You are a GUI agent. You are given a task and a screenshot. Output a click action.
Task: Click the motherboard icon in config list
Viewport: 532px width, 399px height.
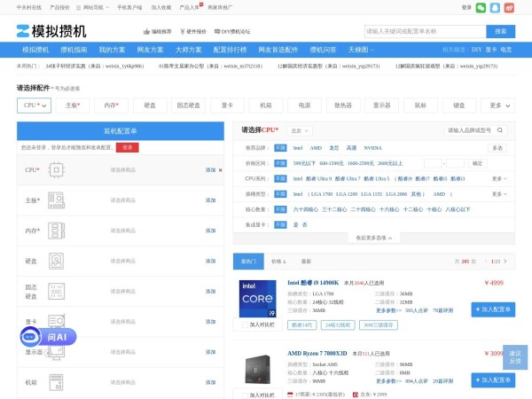[x=57, y=200]
